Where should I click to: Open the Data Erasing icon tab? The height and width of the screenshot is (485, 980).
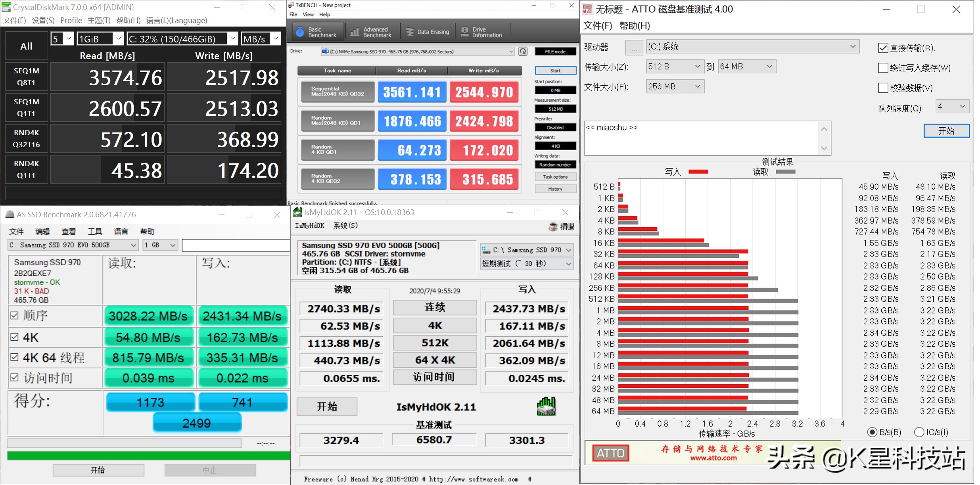point(409,32)
